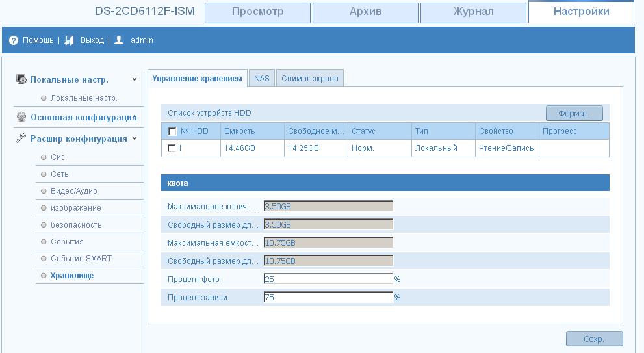Click the admin user icon
Screen dimensions: 644x353
click(x=119, y=40)
